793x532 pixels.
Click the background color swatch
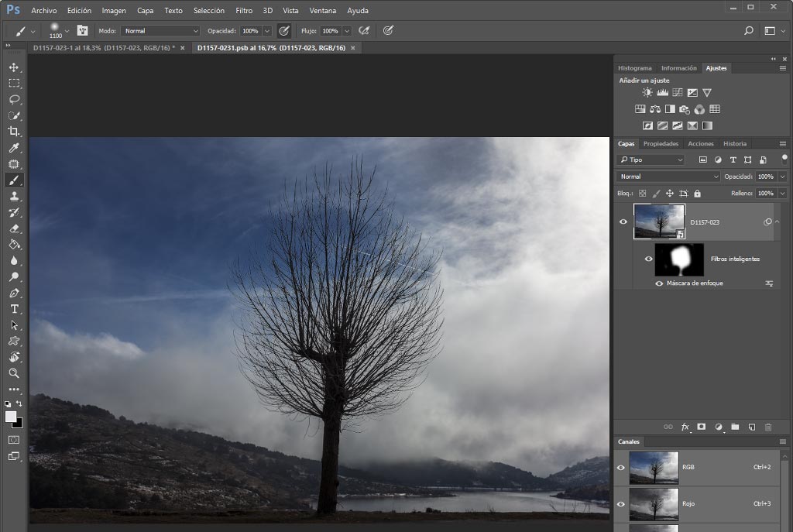(x=19, y=424)
